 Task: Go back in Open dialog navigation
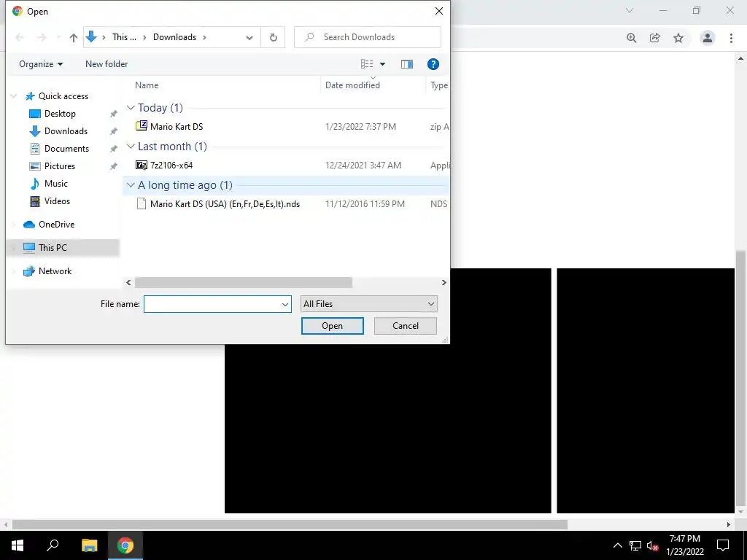click(x=20, y=37)
